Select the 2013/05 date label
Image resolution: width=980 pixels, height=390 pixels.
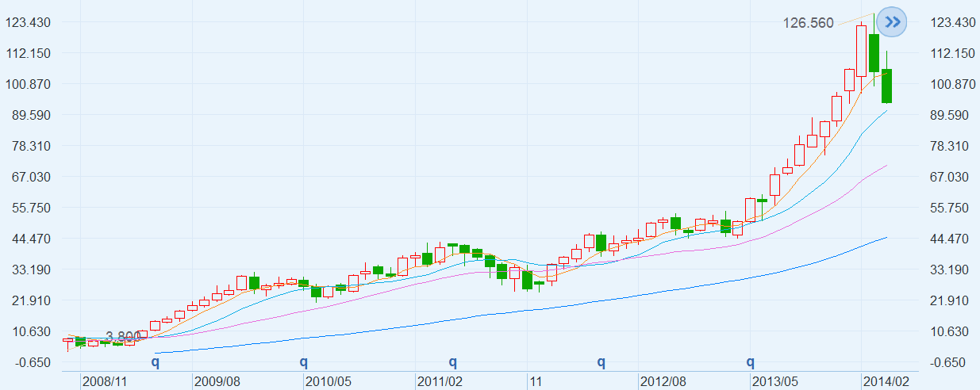[775, 381]
